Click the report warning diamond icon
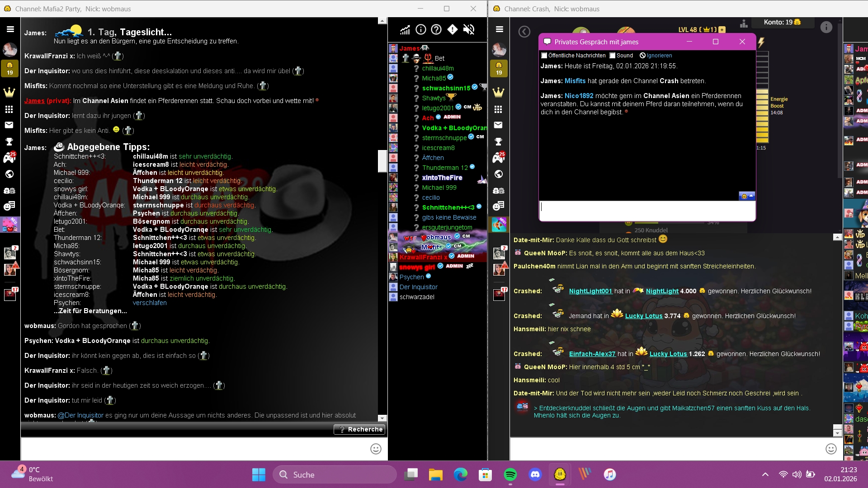The image size is (868, 488). click(453, 30)
